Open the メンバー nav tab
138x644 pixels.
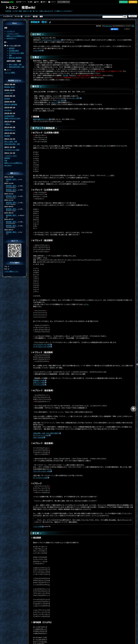click(x=28, y=17)
